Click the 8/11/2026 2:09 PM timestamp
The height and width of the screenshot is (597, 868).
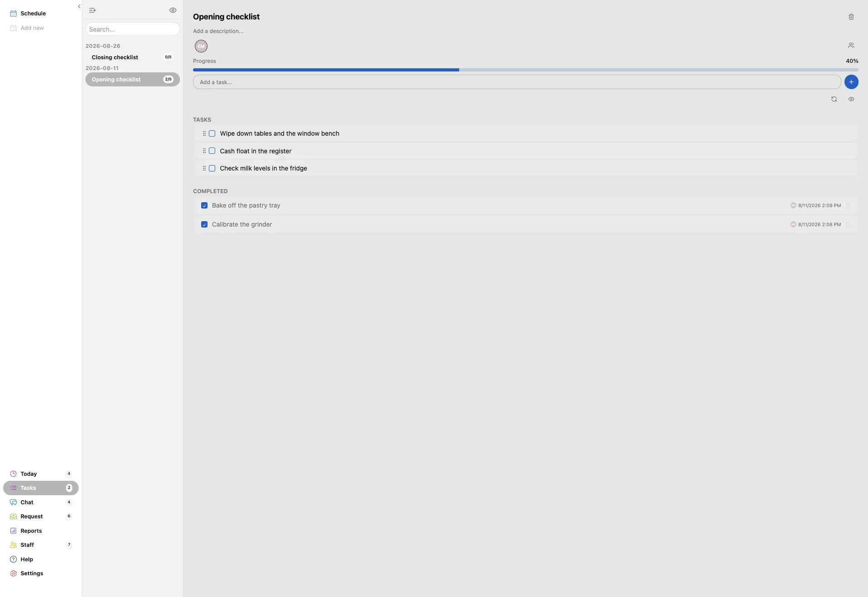click(819, 205)
